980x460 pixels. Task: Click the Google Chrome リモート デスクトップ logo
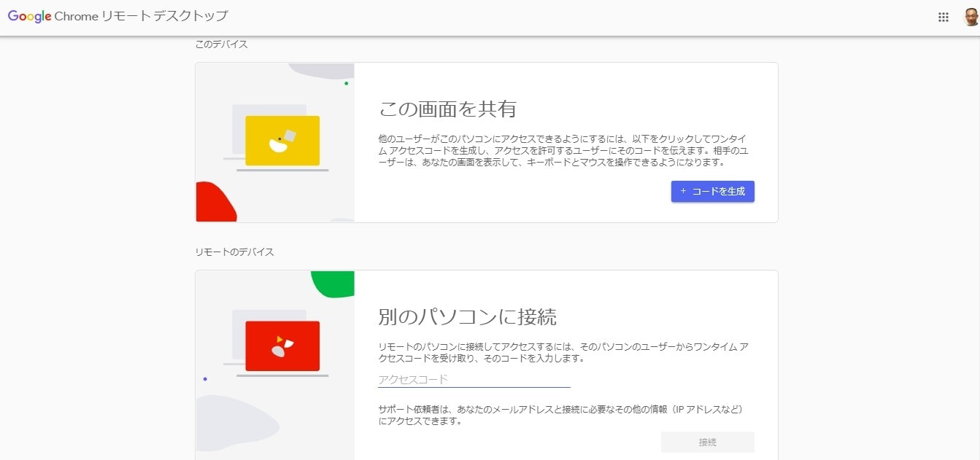click(x=118, y=16)
